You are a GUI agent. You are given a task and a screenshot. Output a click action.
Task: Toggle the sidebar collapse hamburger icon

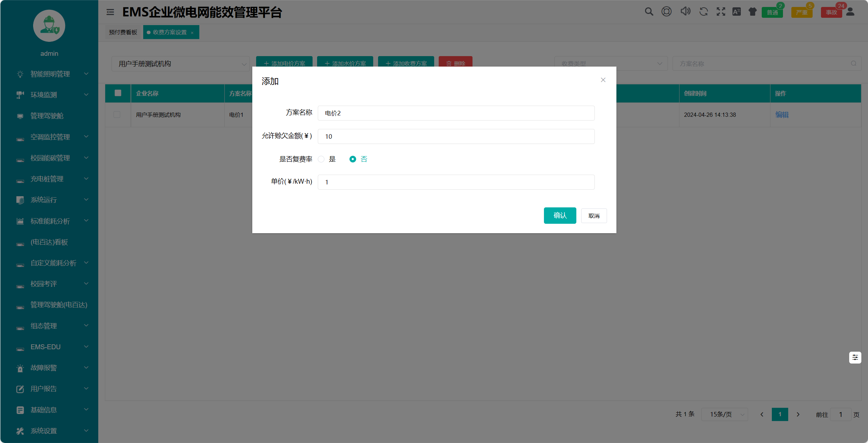(110, 12)
